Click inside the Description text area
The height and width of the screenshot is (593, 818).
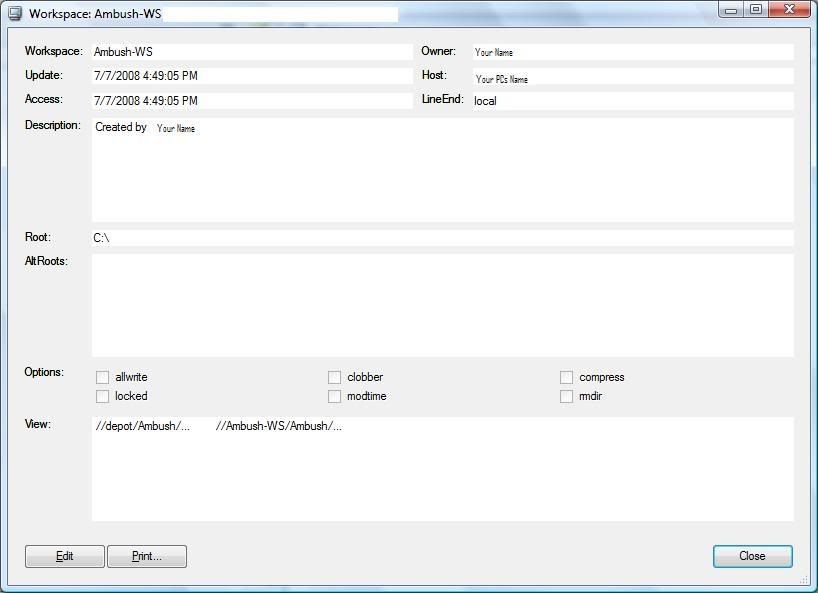coord(442,170)
